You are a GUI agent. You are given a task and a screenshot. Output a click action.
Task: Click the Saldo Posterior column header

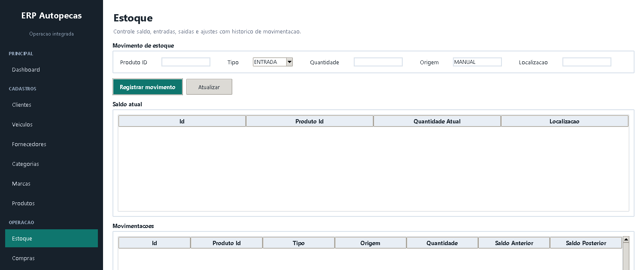[586, 243]
